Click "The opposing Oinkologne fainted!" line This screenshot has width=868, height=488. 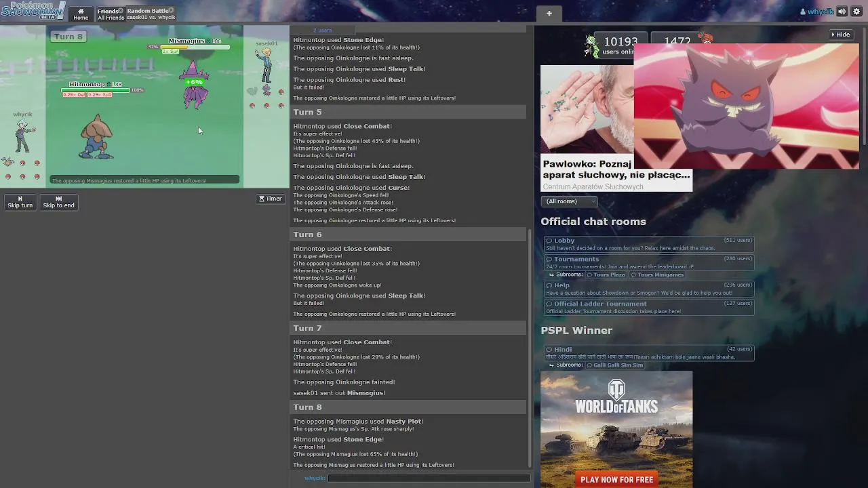pos(344,382)
